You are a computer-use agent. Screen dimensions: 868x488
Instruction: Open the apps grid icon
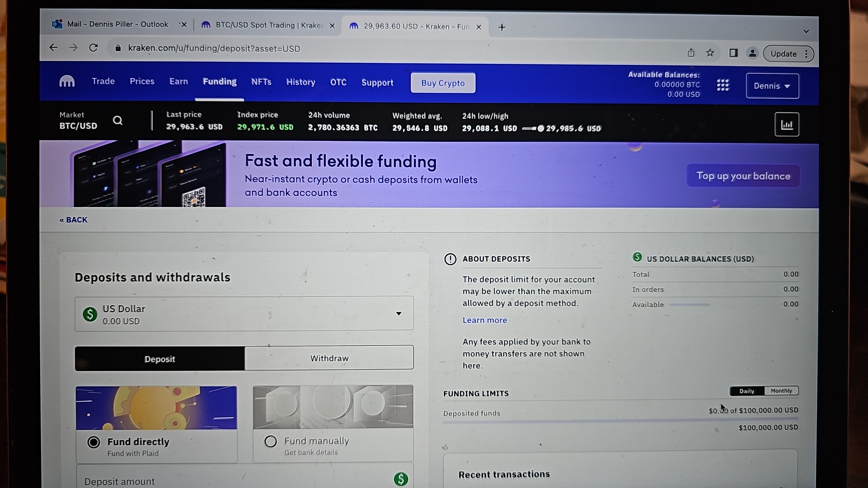pyautogui.click(x=722, y=85)
